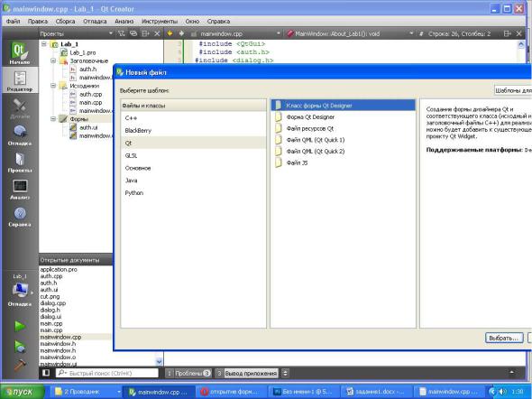Open the MainWindow::About_Lab1() symbol dropdown

350,33
